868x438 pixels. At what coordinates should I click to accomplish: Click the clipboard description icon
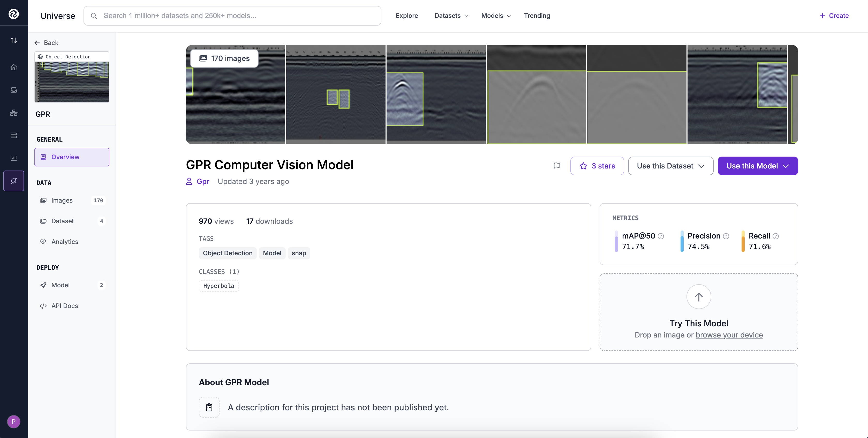[x=209, y=407]
